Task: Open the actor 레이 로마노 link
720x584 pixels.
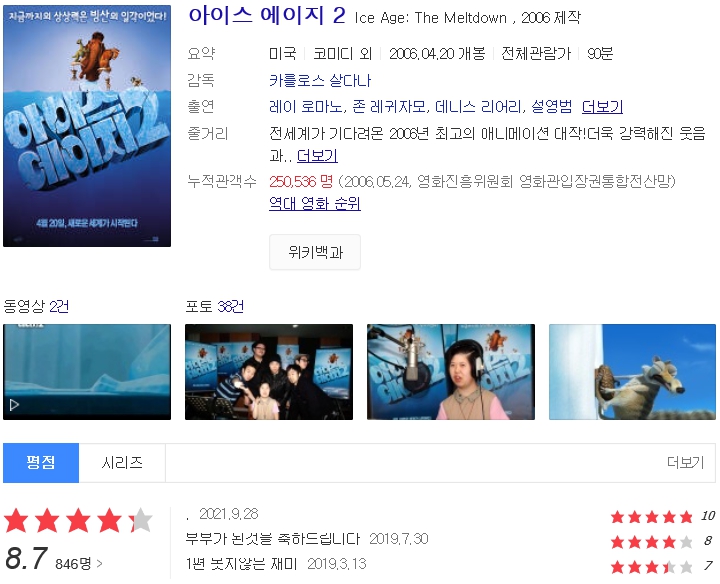Action: (306, 107)
